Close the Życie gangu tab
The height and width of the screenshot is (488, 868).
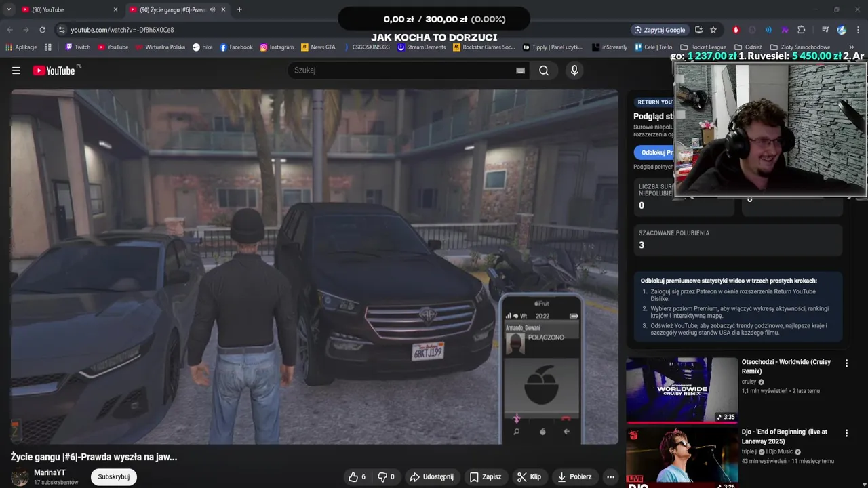[223, 9]
